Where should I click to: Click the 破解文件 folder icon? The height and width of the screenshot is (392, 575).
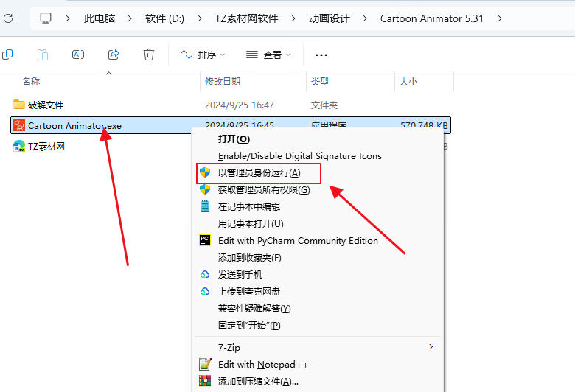tap(19, 105)
